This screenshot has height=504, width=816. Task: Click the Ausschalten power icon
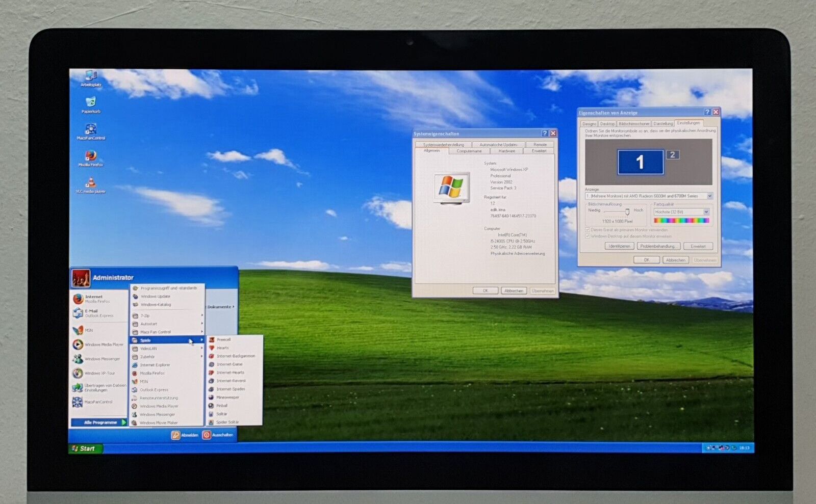207,435
